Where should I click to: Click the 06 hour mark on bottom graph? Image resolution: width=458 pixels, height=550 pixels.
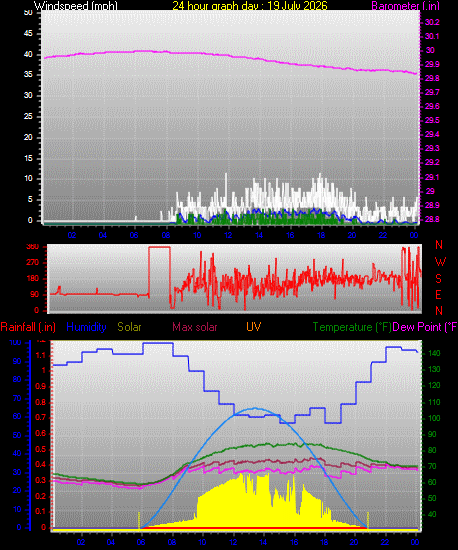pyautogui.click(x=141, y=542)
